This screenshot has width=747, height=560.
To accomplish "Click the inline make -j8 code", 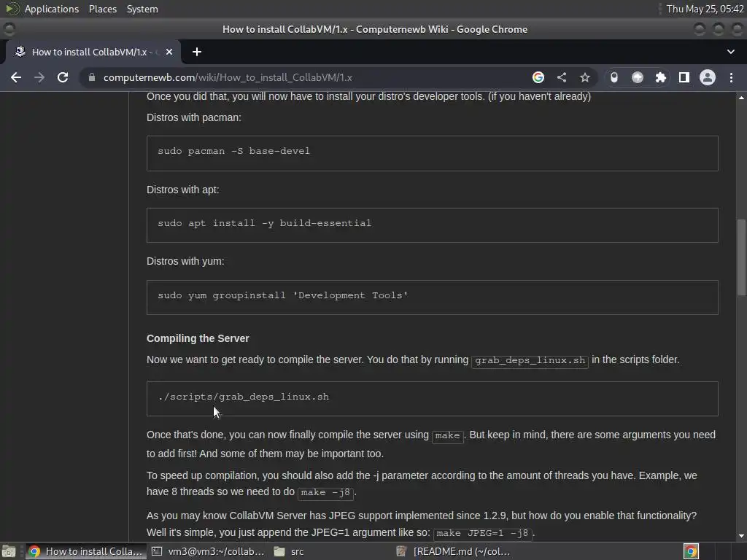I will coord(326,492).
